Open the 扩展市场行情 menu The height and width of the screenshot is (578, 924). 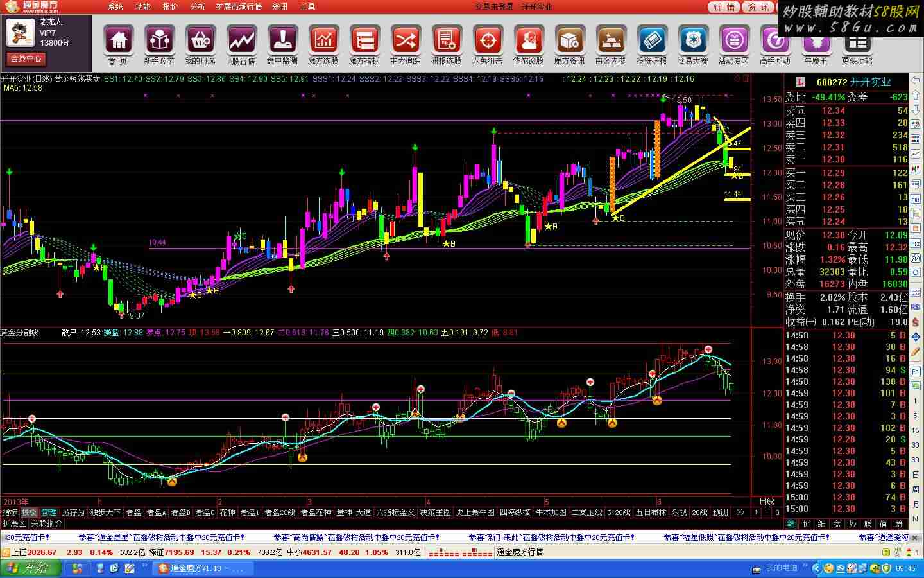239,7
